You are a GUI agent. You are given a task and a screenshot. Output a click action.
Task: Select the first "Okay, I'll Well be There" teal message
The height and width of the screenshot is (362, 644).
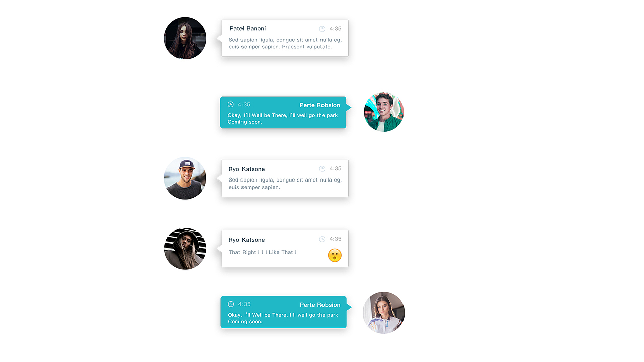(283, 118)
